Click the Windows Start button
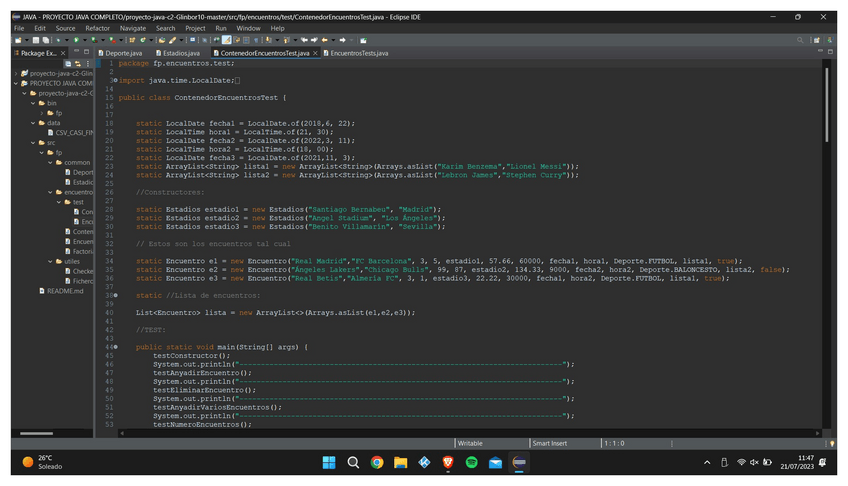The width and height of the screenshot is (848, 486). click(329, 462)
